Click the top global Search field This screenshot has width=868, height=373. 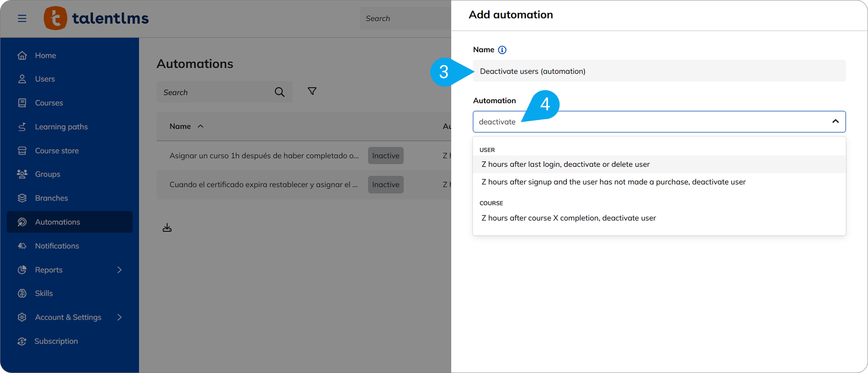tap(403, 18)
